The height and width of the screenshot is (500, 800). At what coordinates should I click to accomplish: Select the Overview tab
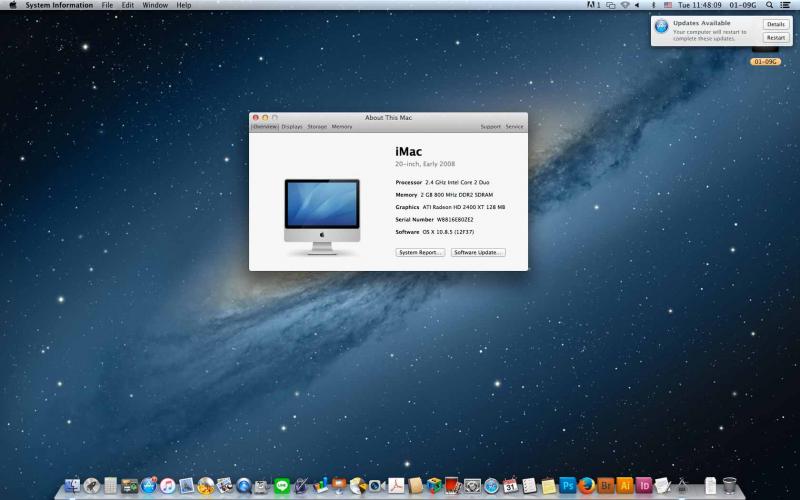[265, 127]
